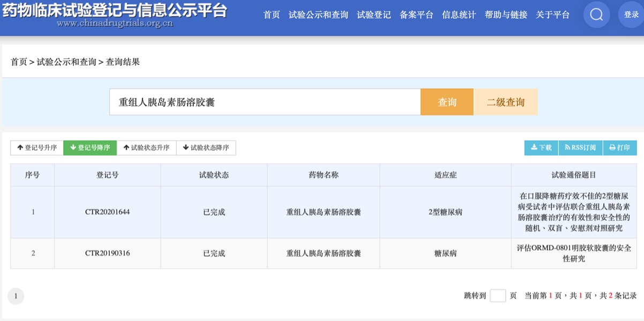
Task: Open the 首页 menu item in header
Action: (272, 15)
